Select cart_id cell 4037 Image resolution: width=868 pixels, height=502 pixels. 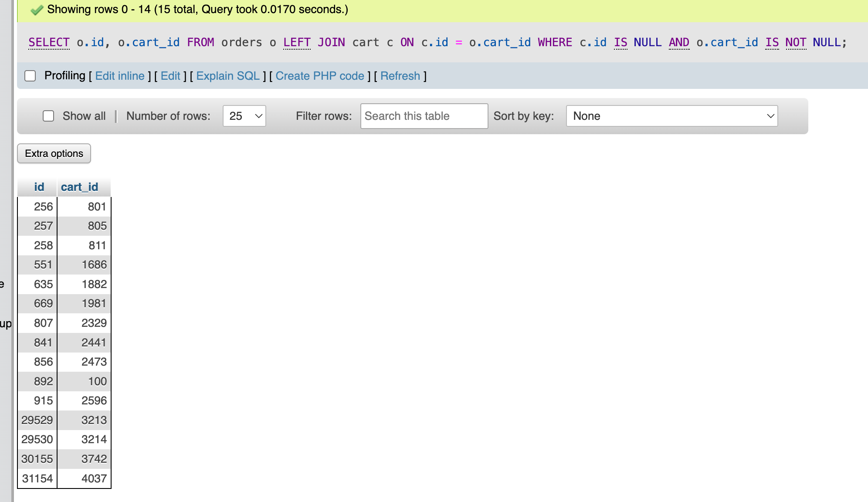pos(84,478)
